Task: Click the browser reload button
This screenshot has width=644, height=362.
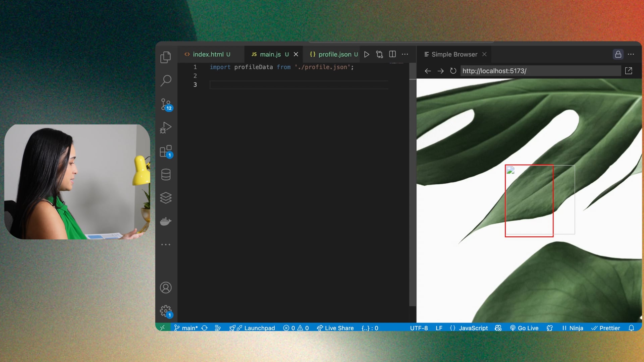Action: [453, 71]
